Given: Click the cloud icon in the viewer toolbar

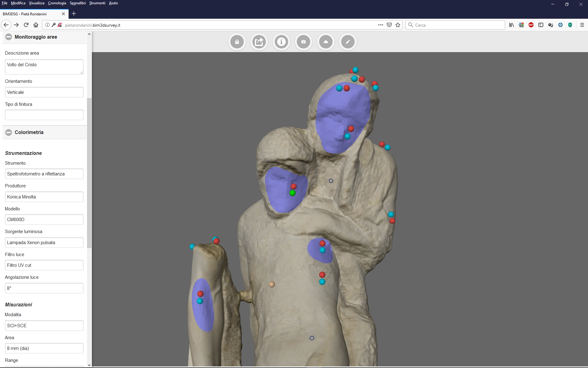Looking at the screenshot, I should [326, 42].
